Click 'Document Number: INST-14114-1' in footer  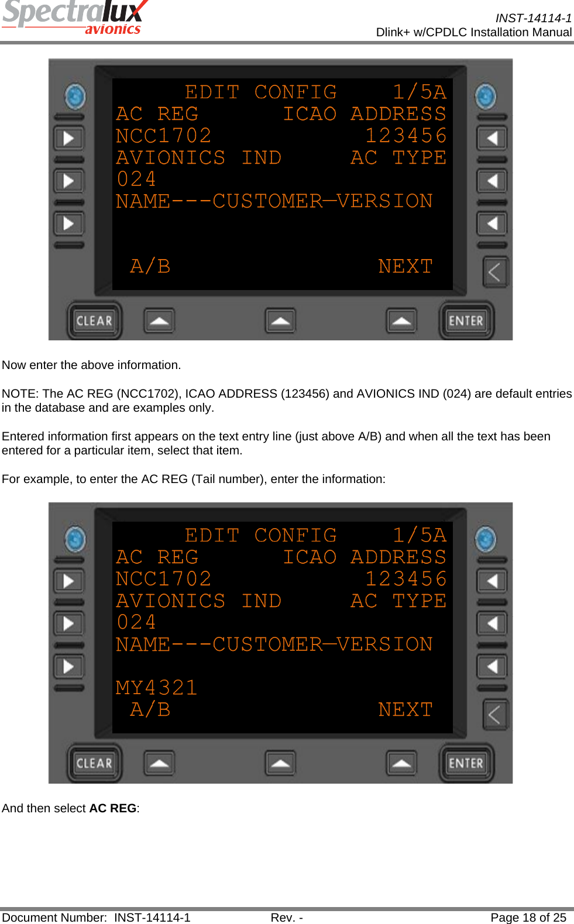click(x=96, y=918)
